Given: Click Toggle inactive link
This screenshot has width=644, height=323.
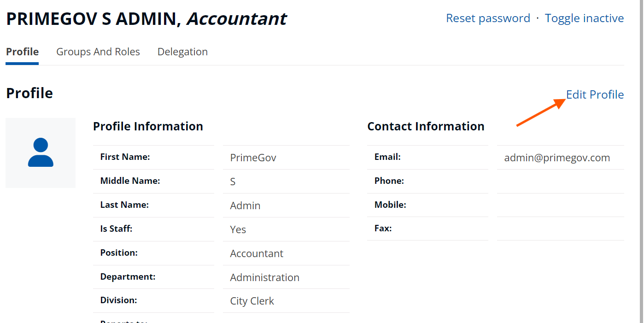Looking at the screenshot, I should tap(584, 18).
